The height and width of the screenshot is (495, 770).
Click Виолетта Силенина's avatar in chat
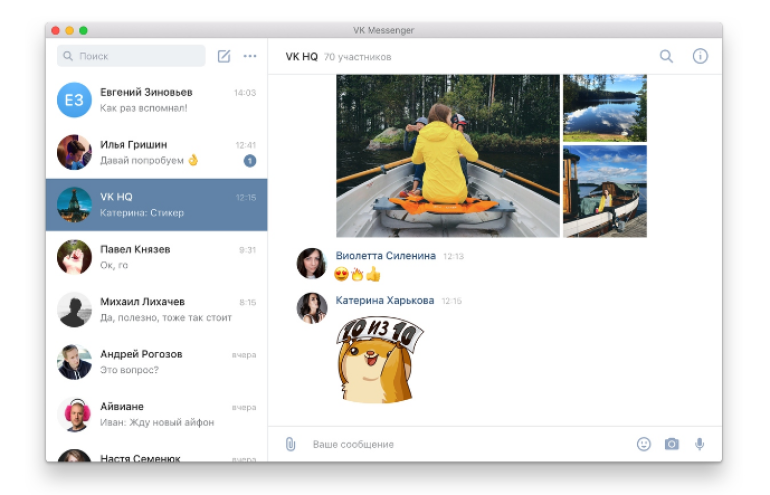coord(312,263)
